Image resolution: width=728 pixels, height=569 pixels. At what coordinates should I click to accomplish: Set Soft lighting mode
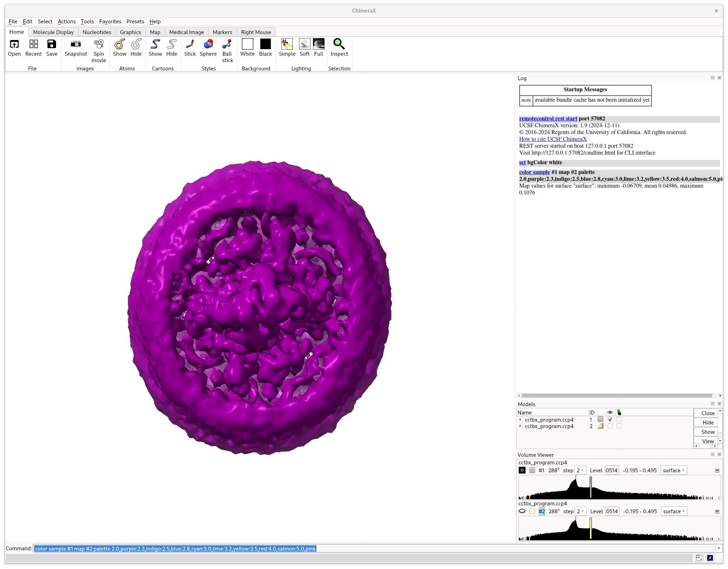pos(304,44)
